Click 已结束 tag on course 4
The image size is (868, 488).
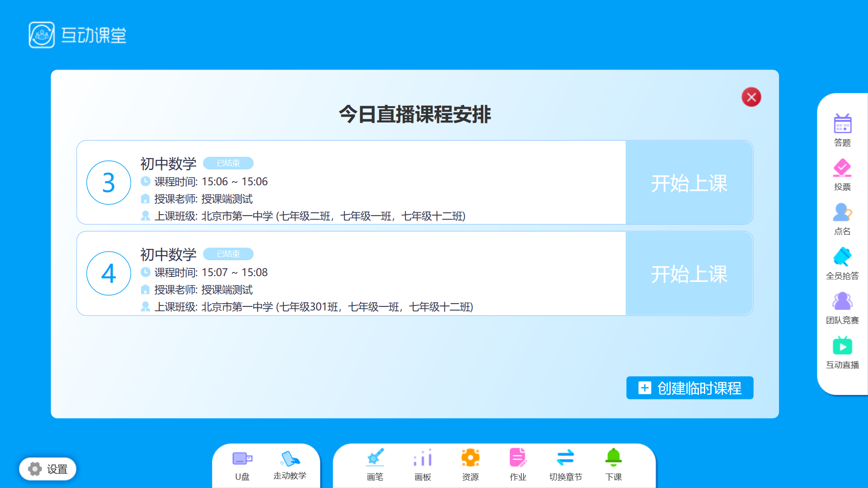(x=228, y=254)
